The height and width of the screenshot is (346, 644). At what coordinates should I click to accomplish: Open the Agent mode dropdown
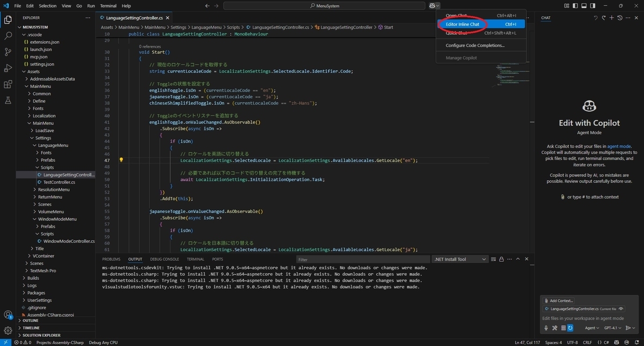point(591,328)
